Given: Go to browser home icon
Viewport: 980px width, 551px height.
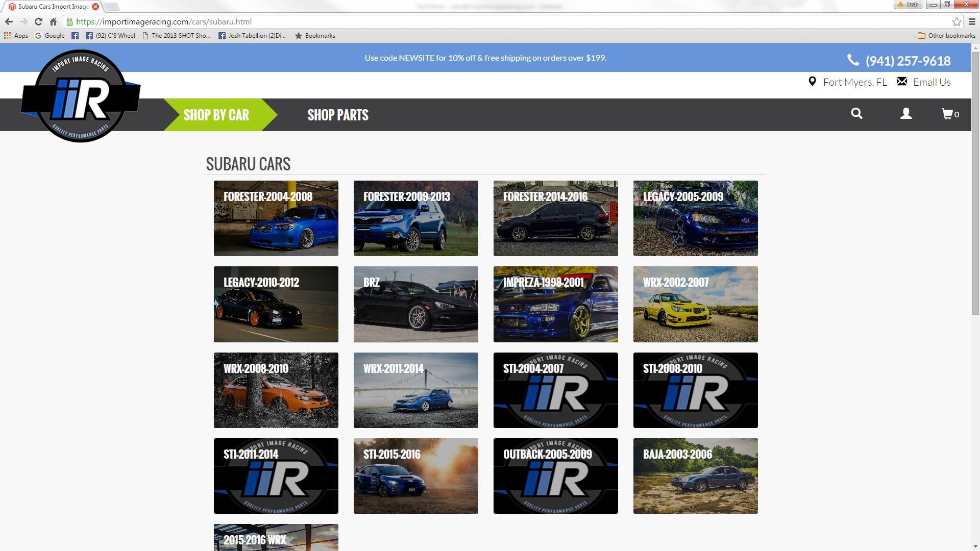Looking at the screenshot, I should coord(53,21).
